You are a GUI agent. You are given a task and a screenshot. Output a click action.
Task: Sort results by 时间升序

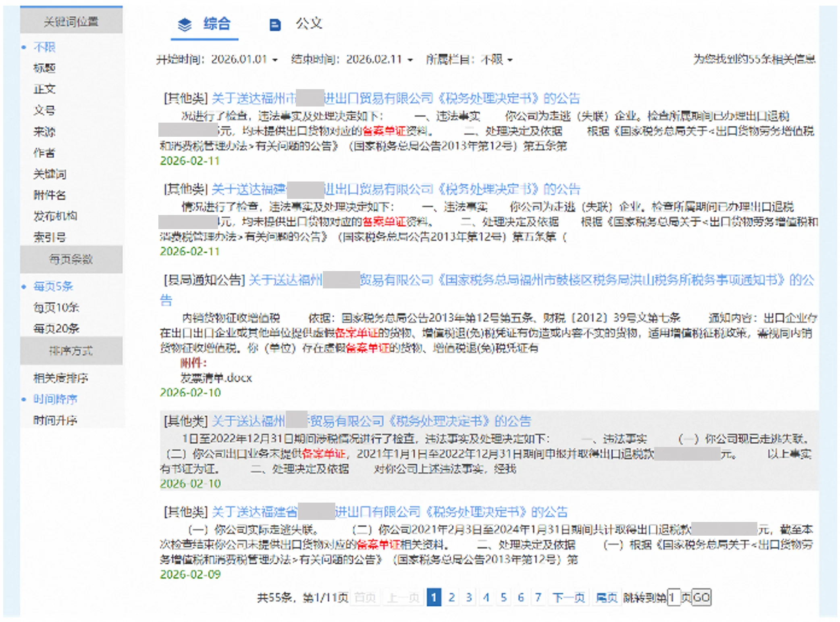click(55, 420)
